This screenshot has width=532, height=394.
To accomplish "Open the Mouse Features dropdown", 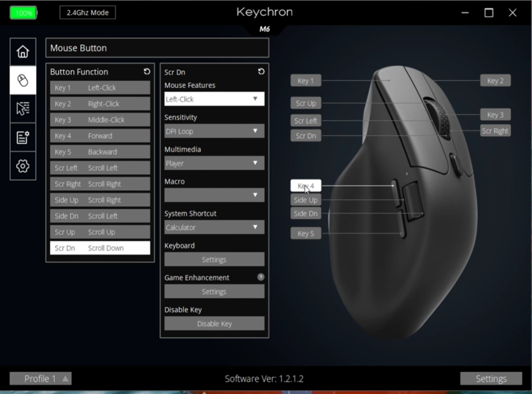I will 215,99.
